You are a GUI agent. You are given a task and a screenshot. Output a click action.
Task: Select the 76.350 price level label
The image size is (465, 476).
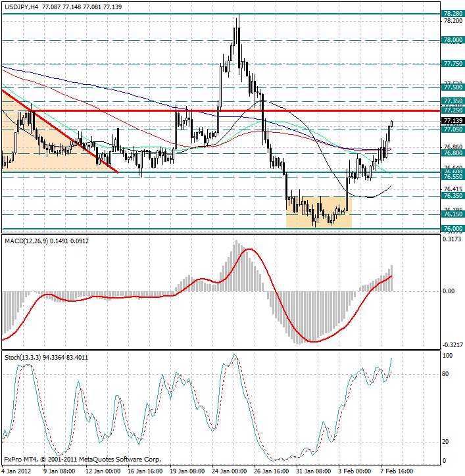click(x=453, y=196)
